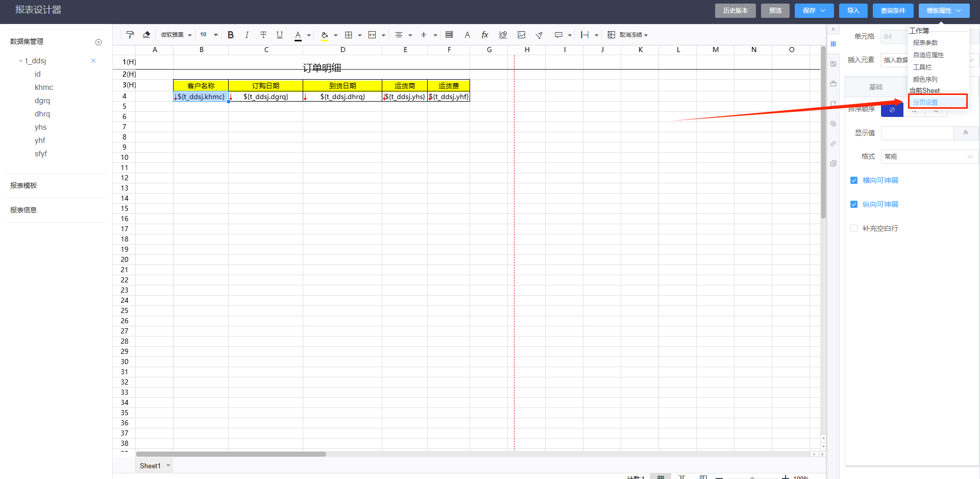
Task: Open the 格式 常规 format dropdown
Action: click(x=929, y=156)
